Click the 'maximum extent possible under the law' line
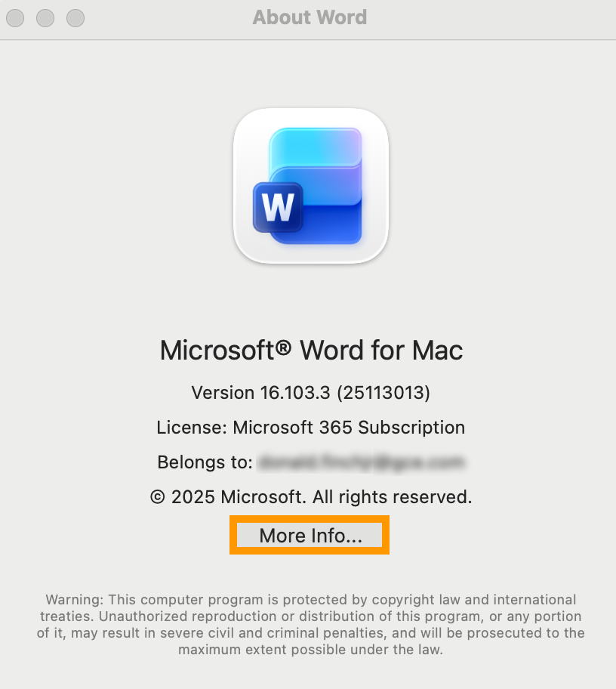Screen dimensions: 616x689 (310, 650)
